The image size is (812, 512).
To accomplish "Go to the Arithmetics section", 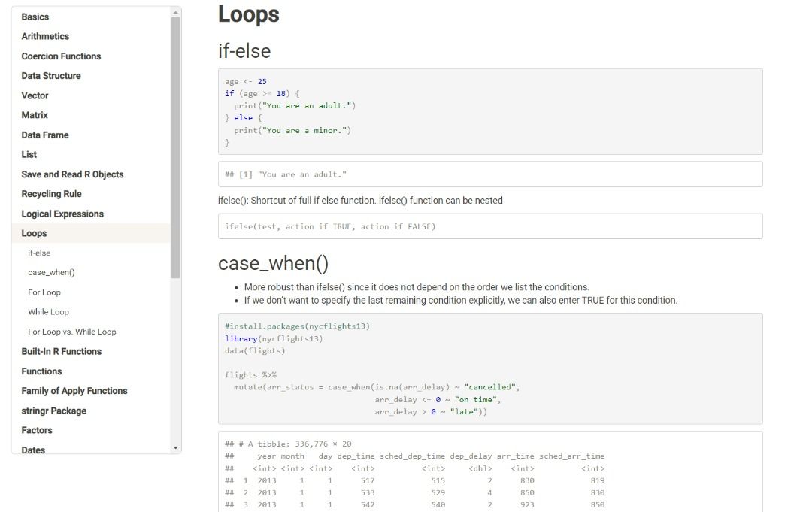I will pos(45,36).
